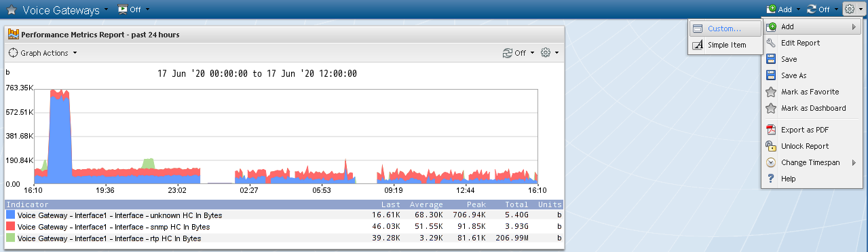Click the star icon beside Mark as Favorite
868x252 pixels.
pyautogui.click(x=770, y=92)
